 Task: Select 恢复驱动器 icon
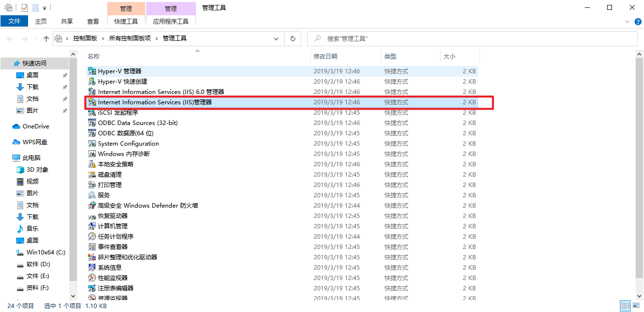click(92, 216)
